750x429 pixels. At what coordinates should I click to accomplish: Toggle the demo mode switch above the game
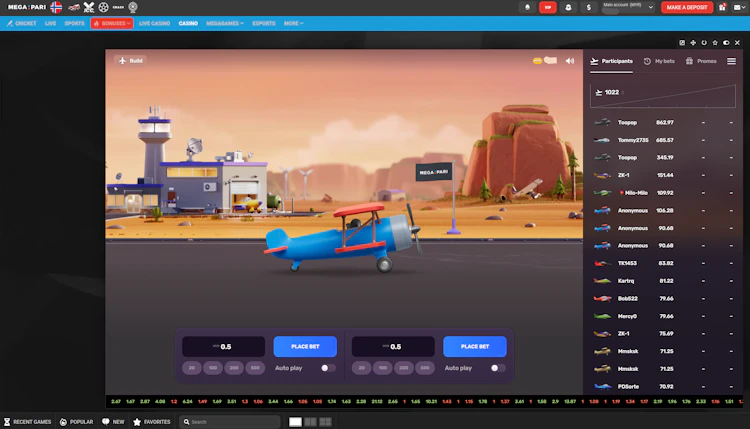726,43
